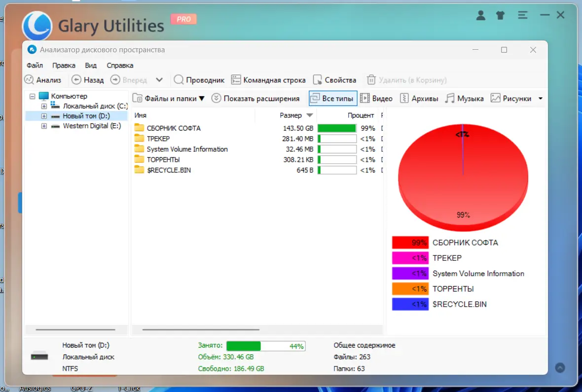
Task: Open the Файл menu
Action: pyautogui.click(x=35, y=65)
